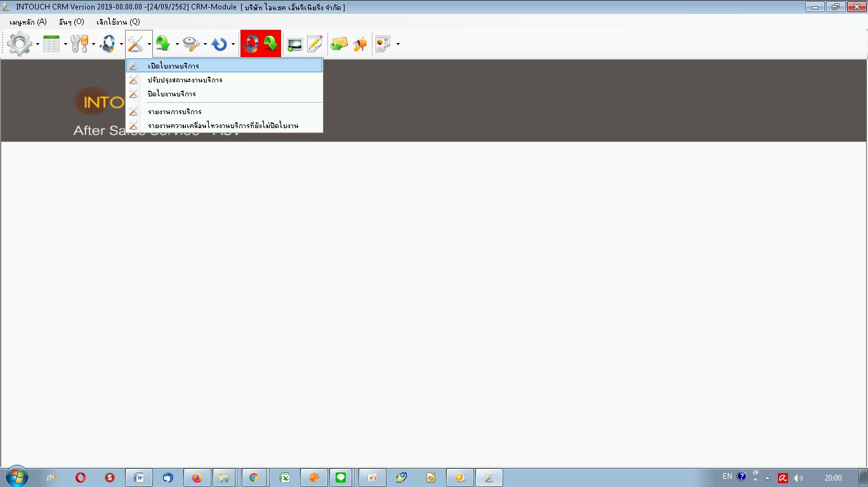
Task: Click the gear settings toolbar icon
Action: (20, 44)
